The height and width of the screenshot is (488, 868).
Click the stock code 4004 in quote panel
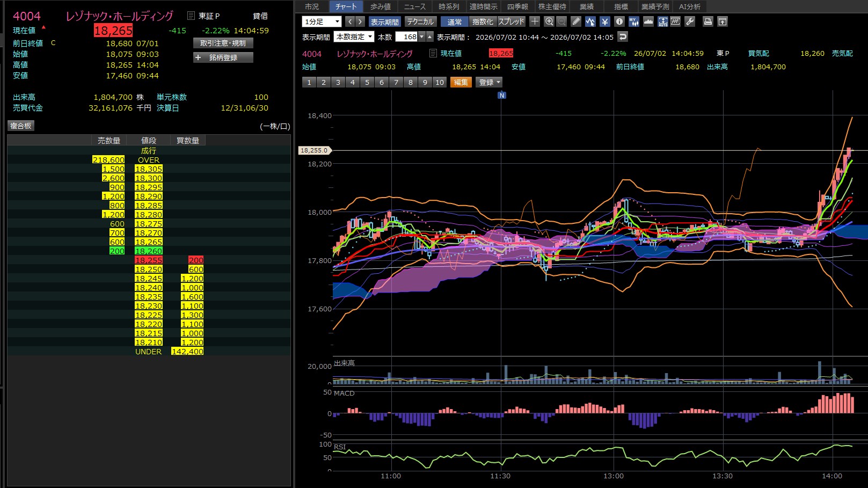[27, 16]
